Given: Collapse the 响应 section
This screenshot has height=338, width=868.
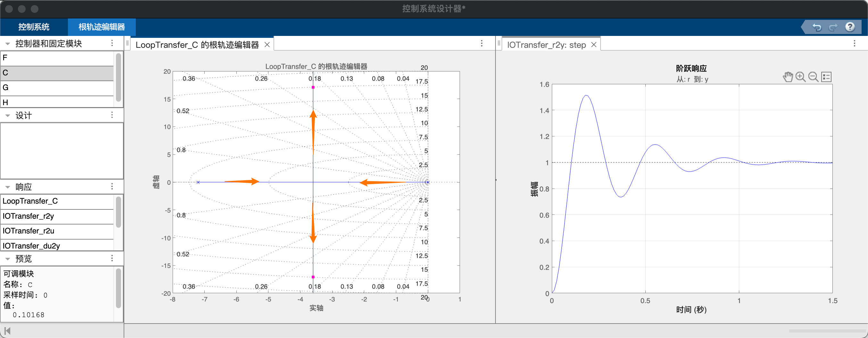Looking at the screenshot, I should (x=7, y=187).
